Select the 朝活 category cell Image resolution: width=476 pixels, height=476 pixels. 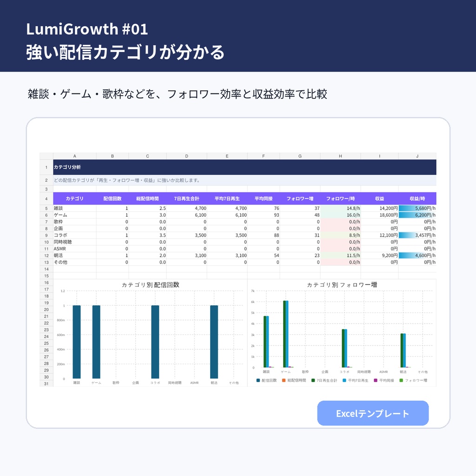75,256
